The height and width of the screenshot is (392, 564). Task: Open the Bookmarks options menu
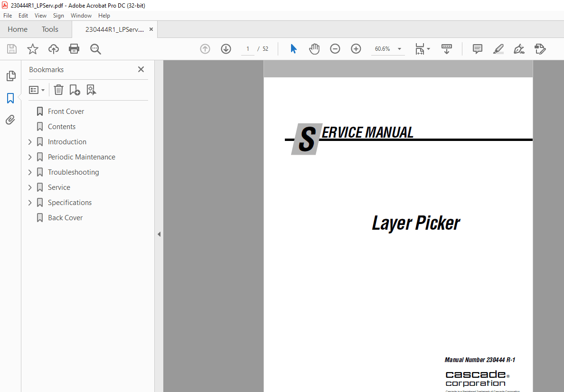(x=37, y=90)
